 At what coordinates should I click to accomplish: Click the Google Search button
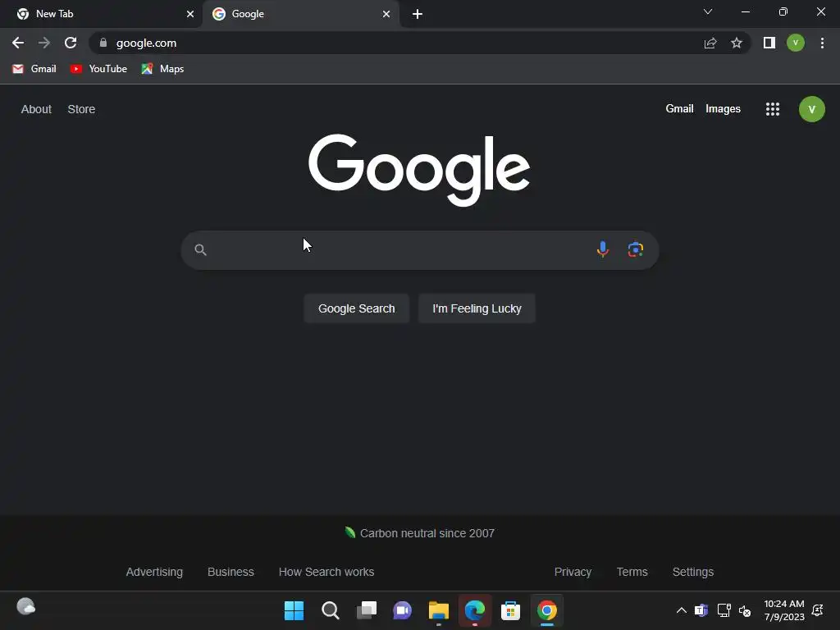(x=356, y=308)
